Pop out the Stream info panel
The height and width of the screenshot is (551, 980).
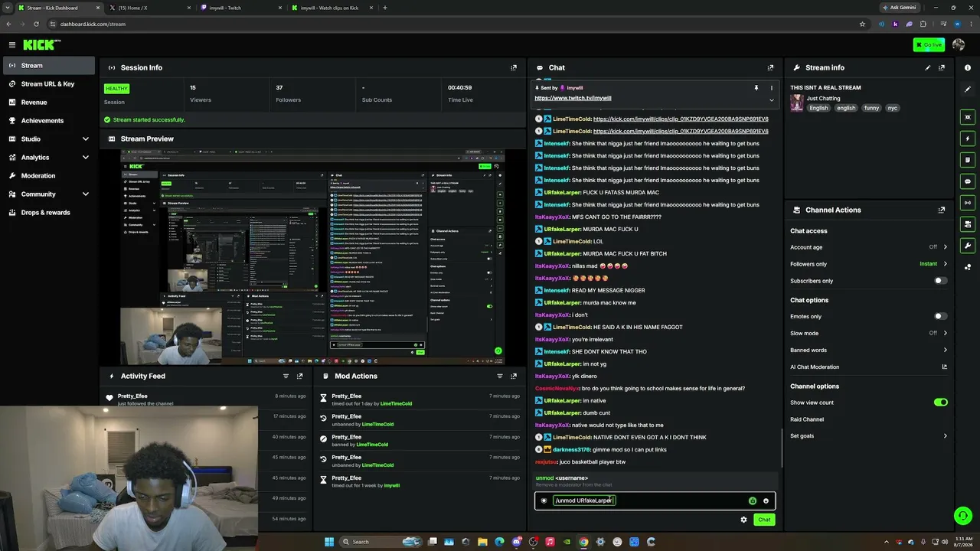pos(942,67)
